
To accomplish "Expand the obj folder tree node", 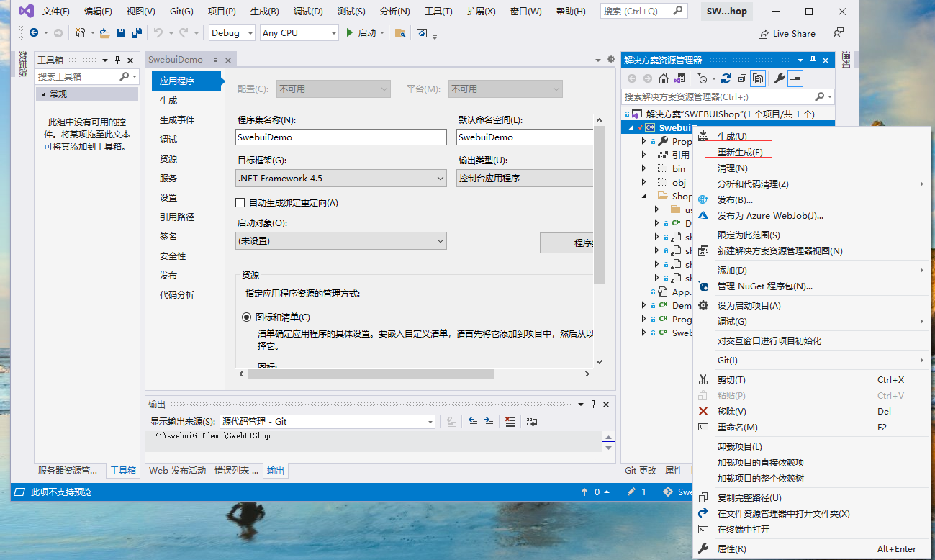I will [644, 182].
